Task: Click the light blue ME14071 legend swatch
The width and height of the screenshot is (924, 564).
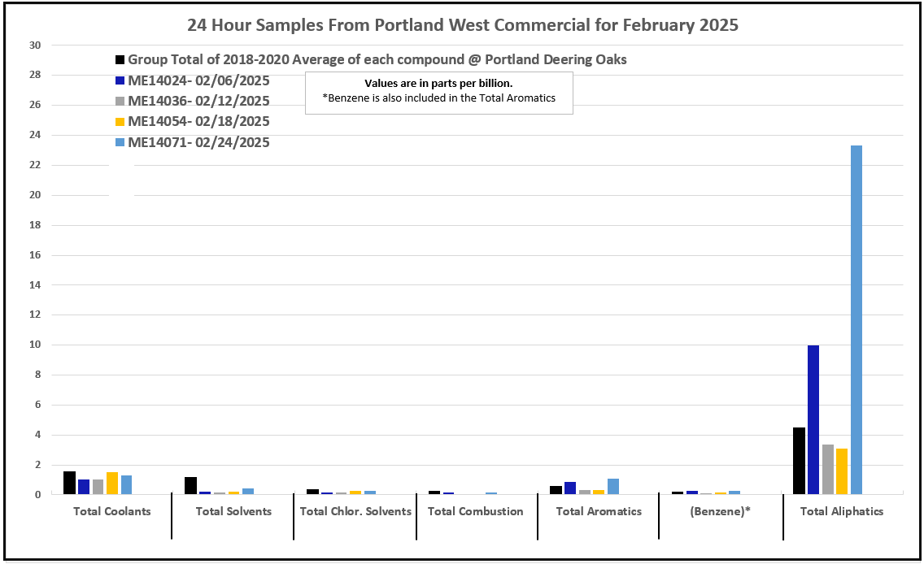Action: (x=120, y=143)
